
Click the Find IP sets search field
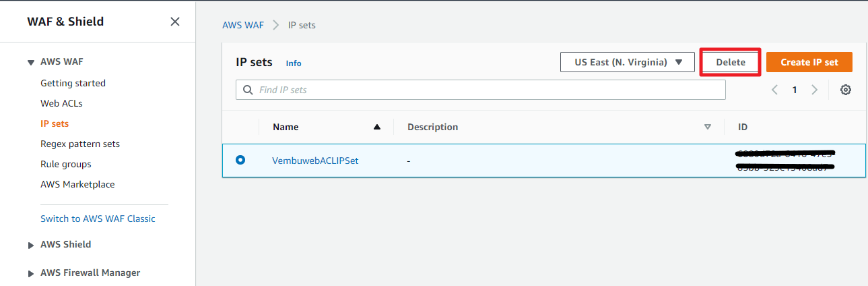tap(481, 90)
